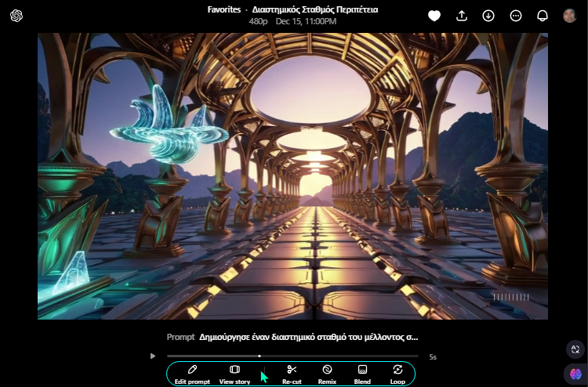Open View story
The height and width of the screenshot is (387, 588).
coord(234,374)
